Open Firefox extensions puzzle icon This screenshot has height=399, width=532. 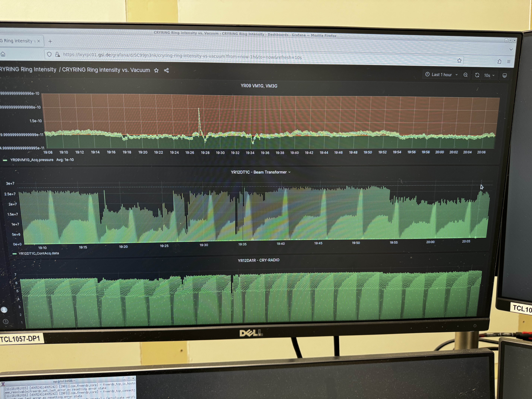(499, 62)
